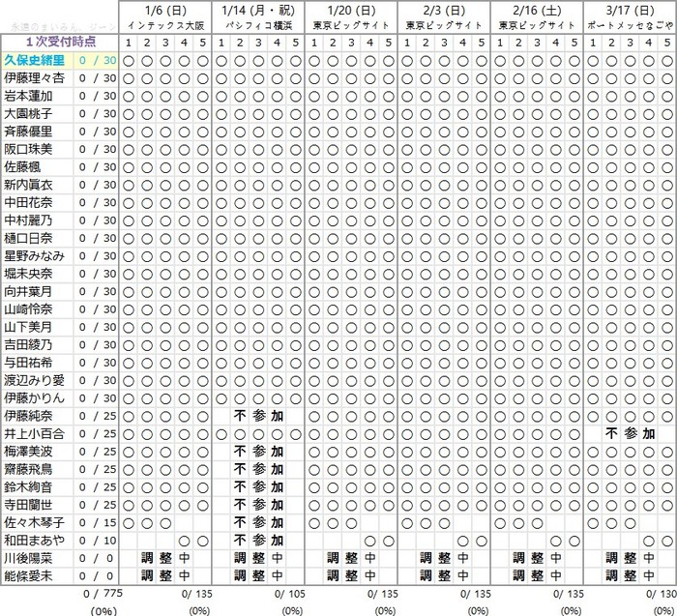Select the name 吉田綾乃

coord(28,345)
